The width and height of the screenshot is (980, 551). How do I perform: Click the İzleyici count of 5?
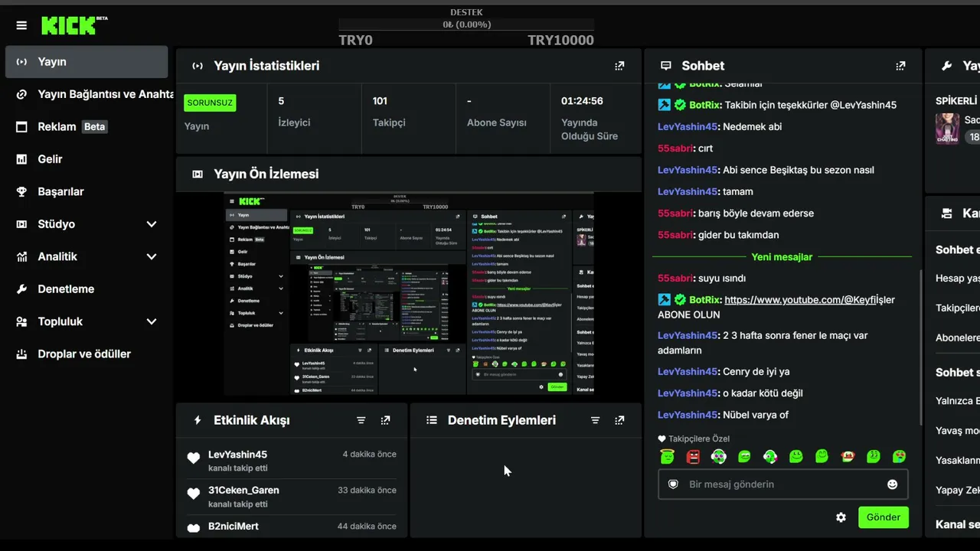point(281,101)
